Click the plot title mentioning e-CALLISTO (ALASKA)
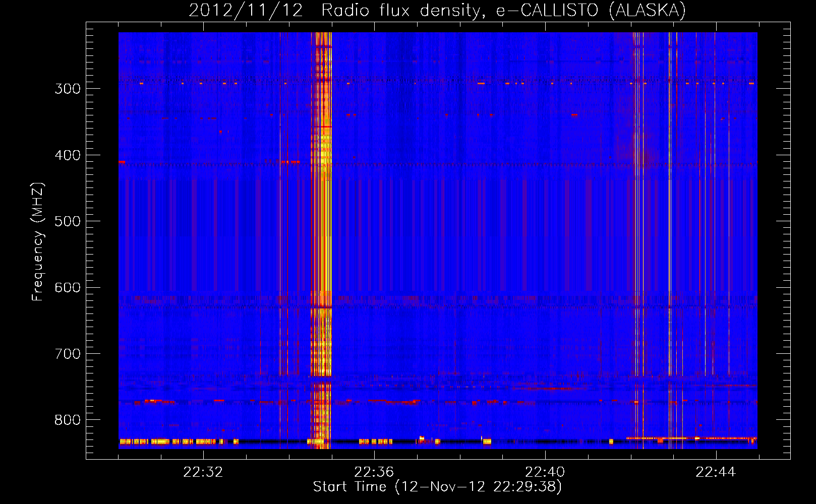The width and height of the screenshot is (816, 504). click(437, 10)
